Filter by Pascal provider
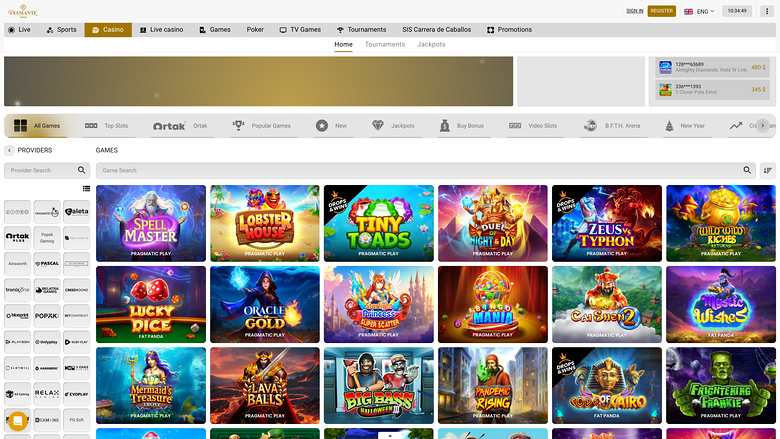780x439 pixels. (x=47, y=264)
